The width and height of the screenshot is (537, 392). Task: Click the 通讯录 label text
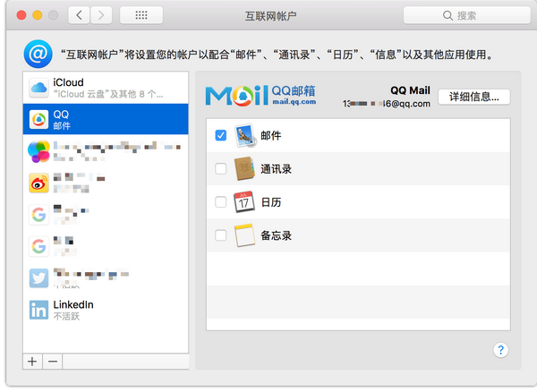pos(276,169)
